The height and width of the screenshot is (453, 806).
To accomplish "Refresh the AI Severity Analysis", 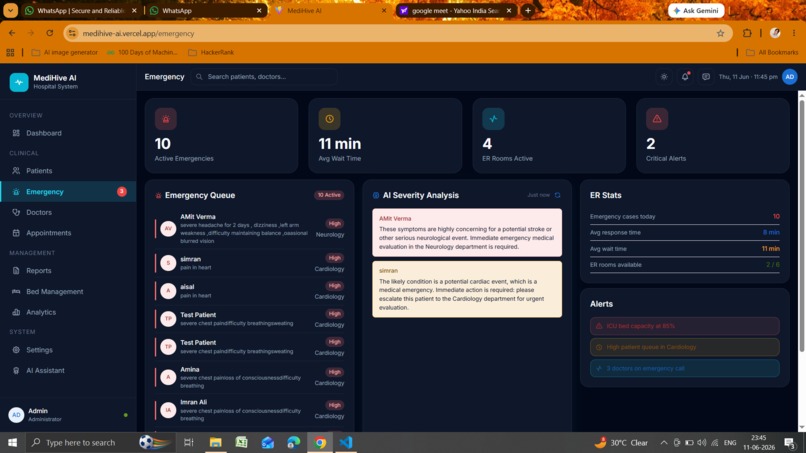I will 557,195.
